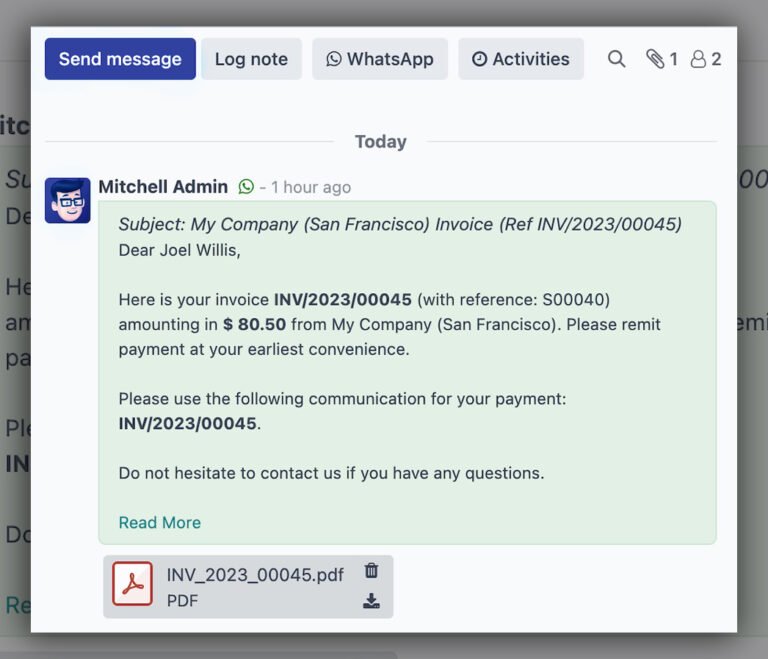Open the Log note composer
The height and width of the screenshot is (659, 768).
251,59
